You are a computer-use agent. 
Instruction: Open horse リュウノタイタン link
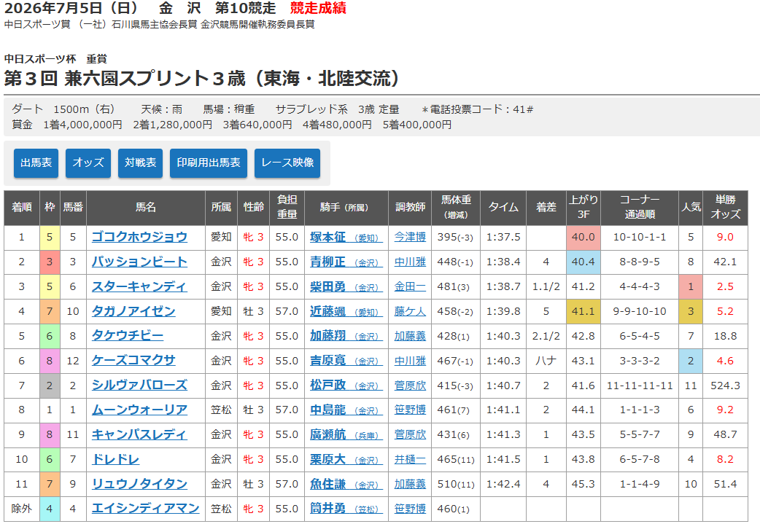pyautogui.click(x=139, y=484)
